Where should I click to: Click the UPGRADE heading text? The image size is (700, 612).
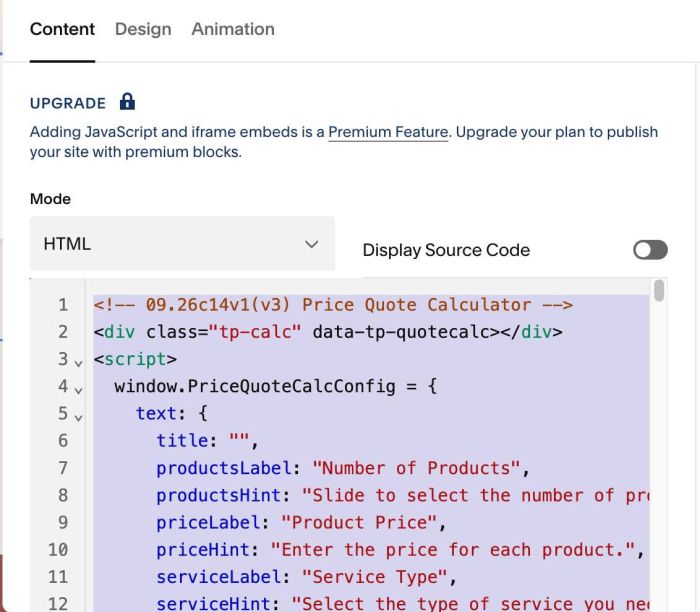tap(68, 103)
